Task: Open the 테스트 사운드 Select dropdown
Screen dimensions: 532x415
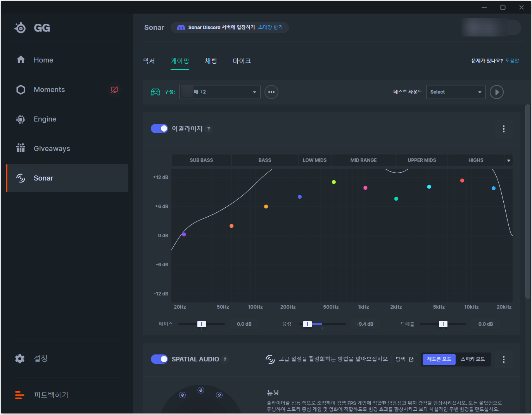Action: point(456,92)
